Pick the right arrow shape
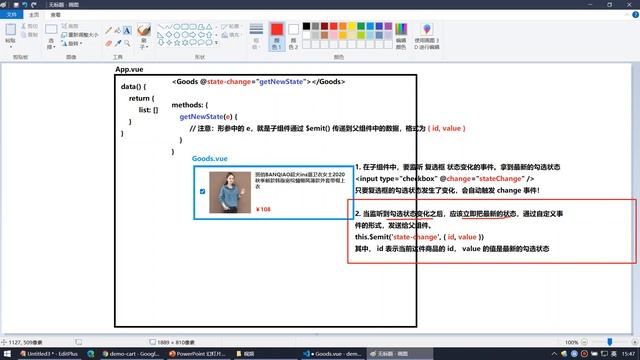 (193, 35)
